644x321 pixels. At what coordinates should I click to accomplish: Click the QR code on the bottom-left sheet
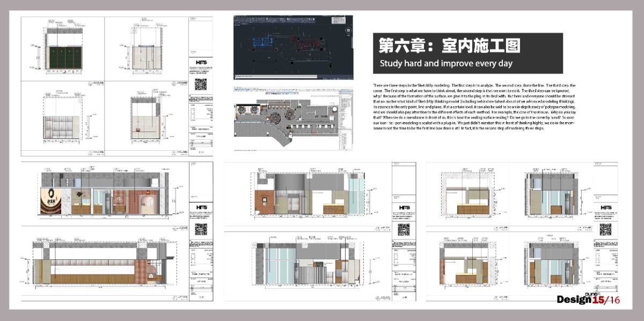(202, 230)
